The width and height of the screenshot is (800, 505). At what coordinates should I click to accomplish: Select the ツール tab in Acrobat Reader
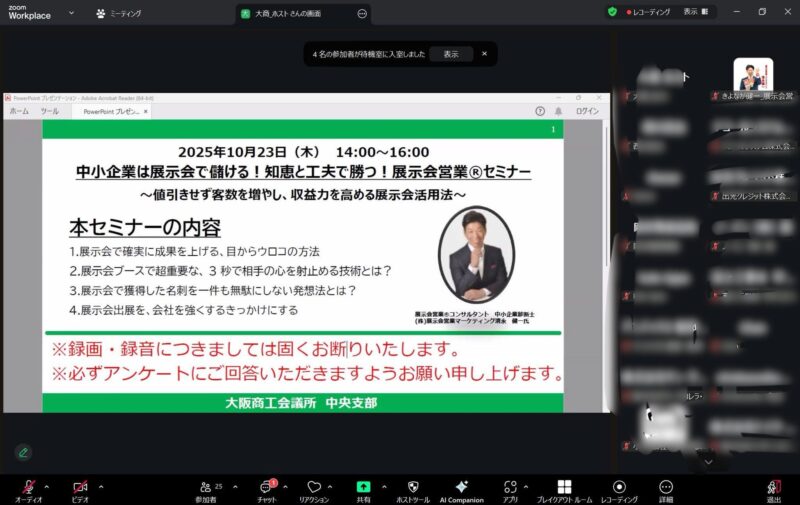coord(49,111)
